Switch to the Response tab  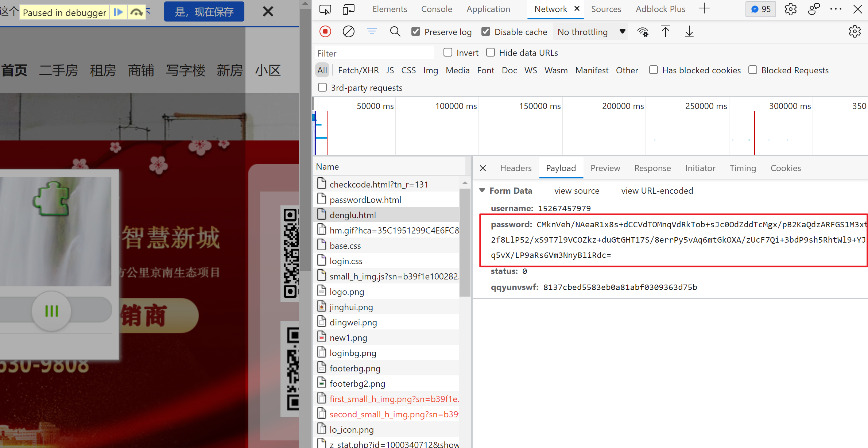(652, 168)
